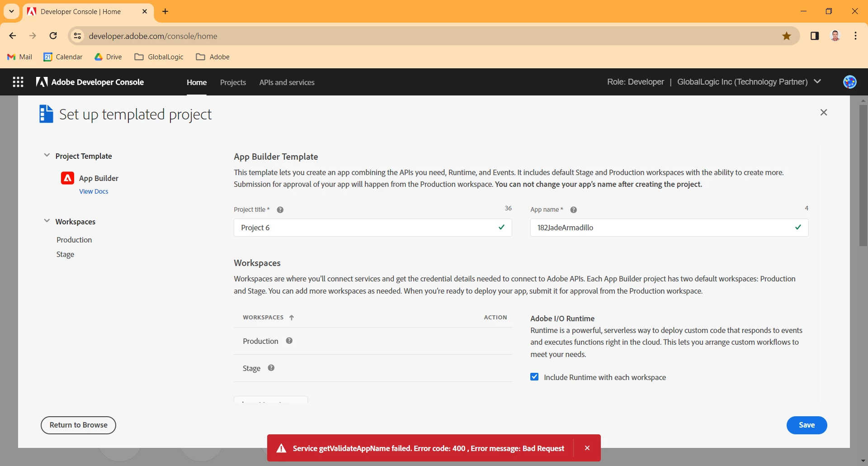Select Stage in sidebar
The height and width of the screenshot is (466, 868).
(65, 254)
